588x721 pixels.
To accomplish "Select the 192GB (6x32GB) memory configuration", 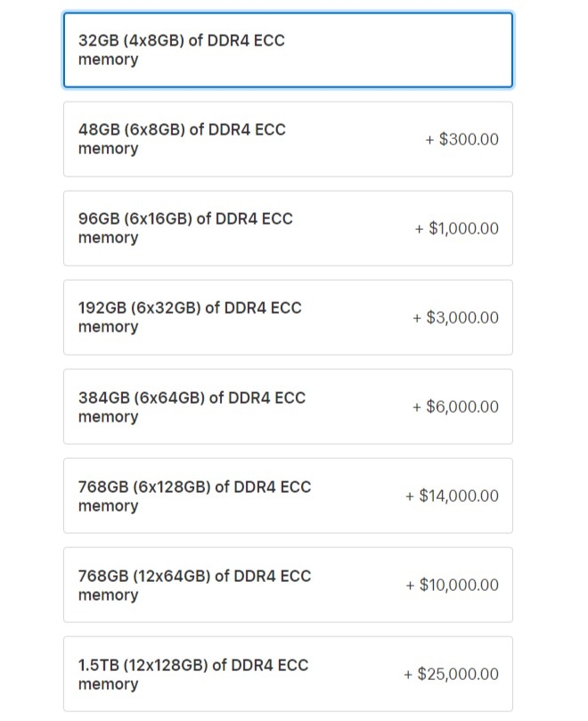I will tap(288, 317).
